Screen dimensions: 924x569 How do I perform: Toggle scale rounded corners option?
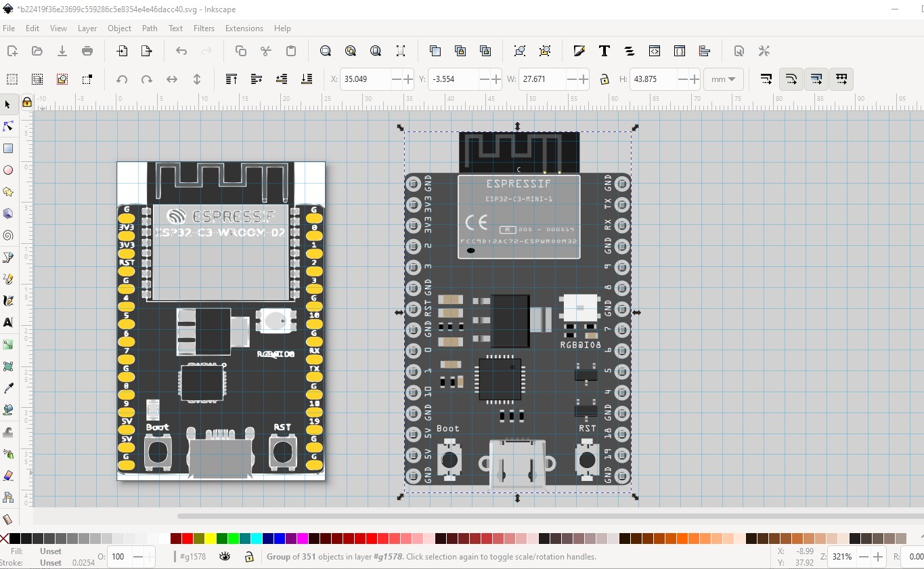pos(791,79)
